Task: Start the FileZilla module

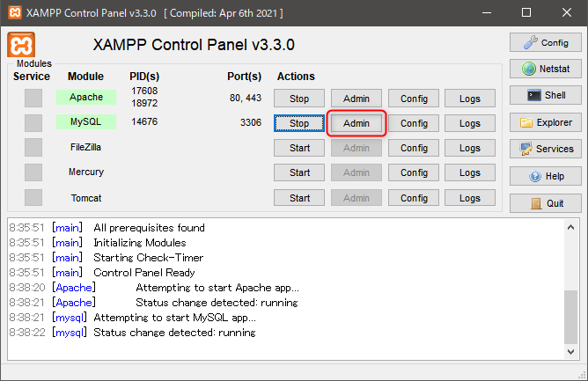Action: (299, 148)
